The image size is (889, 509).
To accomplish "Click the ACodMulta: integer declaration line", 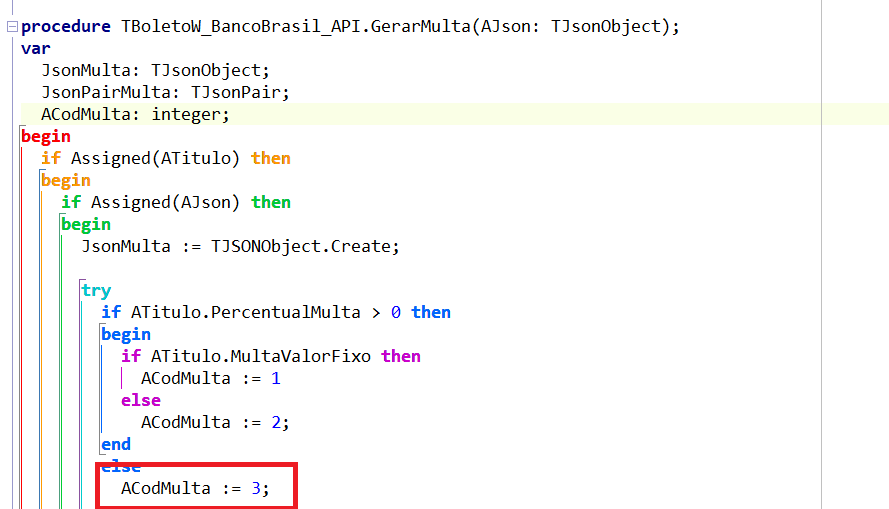I will coord(136,114).
